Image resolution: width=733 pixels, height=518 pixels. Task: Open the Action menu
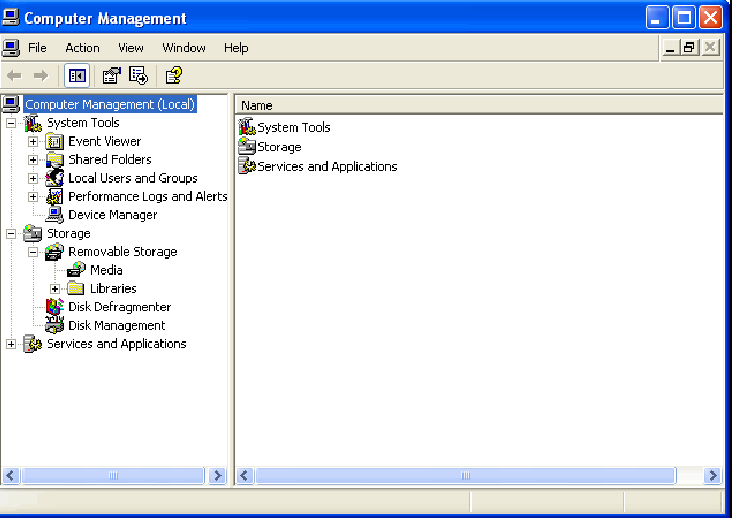click(82, 48)
